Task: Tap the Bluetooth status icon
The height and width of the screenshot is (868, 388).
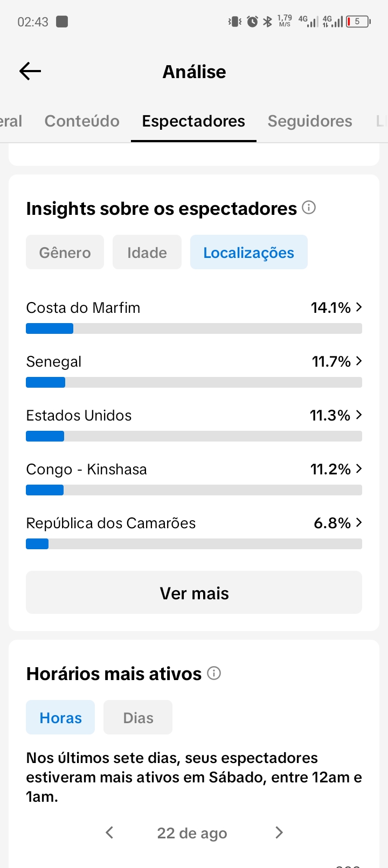Action: click(267, 22)
